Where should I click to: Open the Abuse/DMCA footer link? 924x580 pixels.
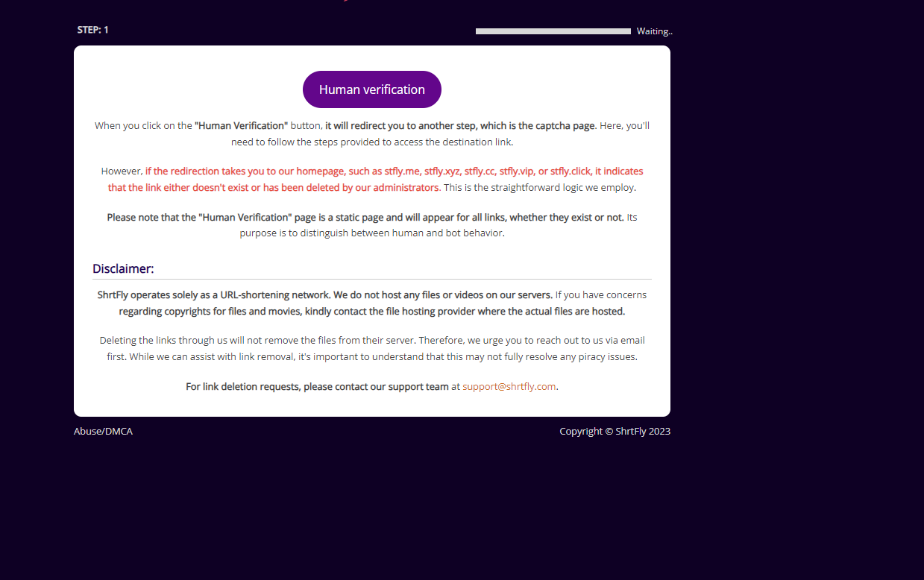pyautogui.click(x=103, y=431)
